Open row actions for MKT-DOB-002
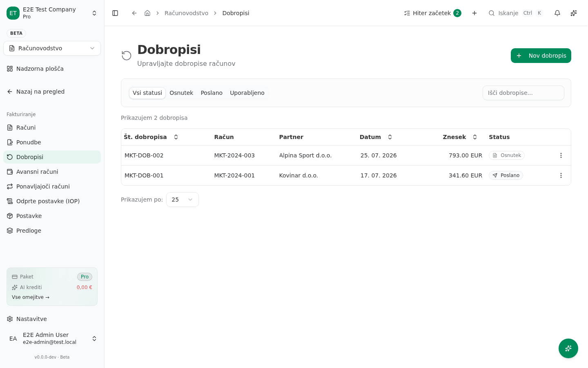588x368 pixels. pyautogui.click(x=561, y=155)
